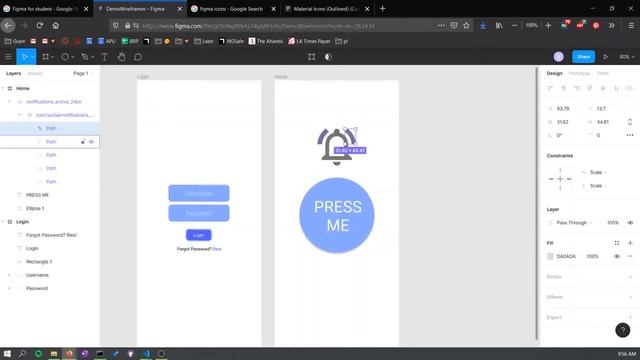Click the Share button
Image resolution: width=640 pixels, height=360 pixels.
pyautogui.click(x=583, y=57)
